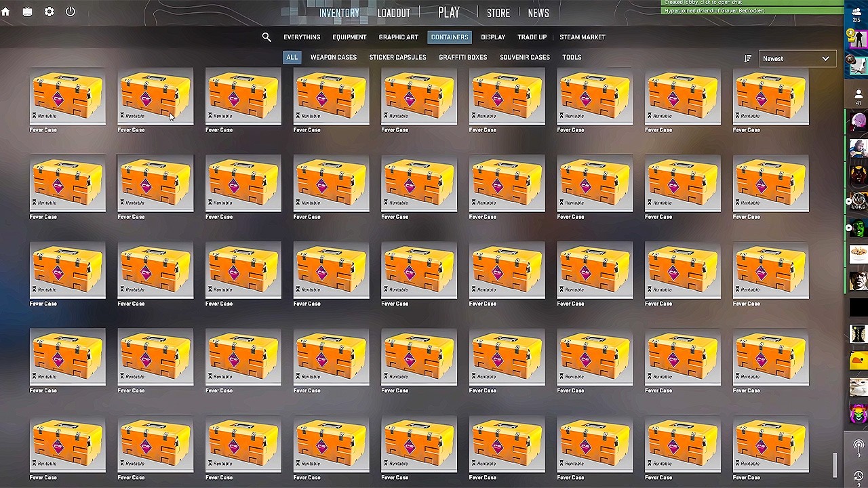Filter by Sticker Capsules
868x488 pixels.
click(397, 58)
